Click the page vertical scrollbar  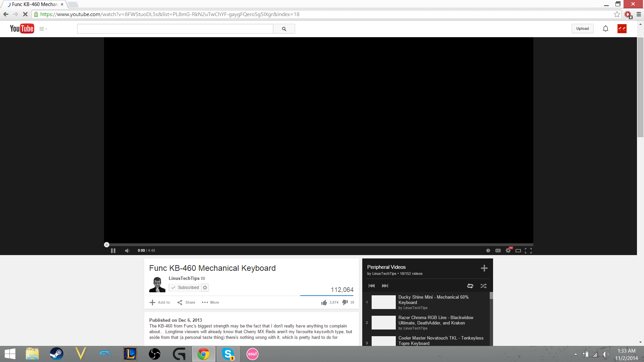click(640, 87)
